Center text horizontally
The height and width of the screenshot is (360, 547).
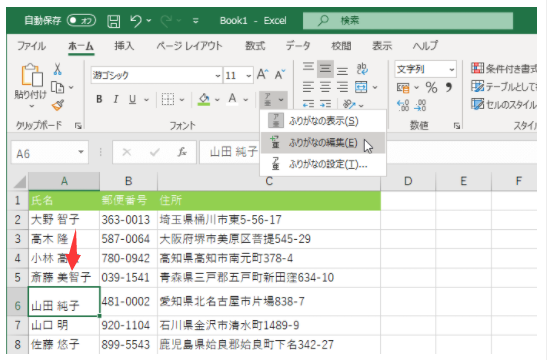tap(325, 87)
